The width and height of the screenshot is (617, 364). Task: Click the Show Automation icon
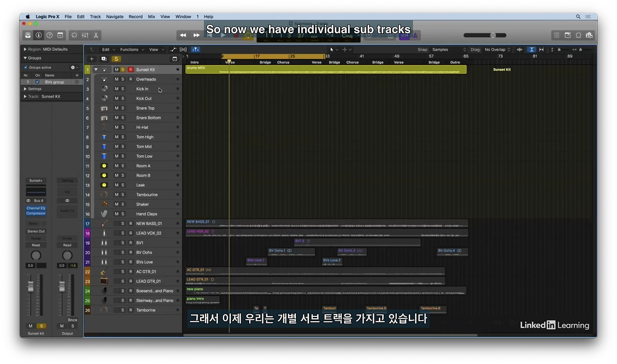(x=174, y=49)
